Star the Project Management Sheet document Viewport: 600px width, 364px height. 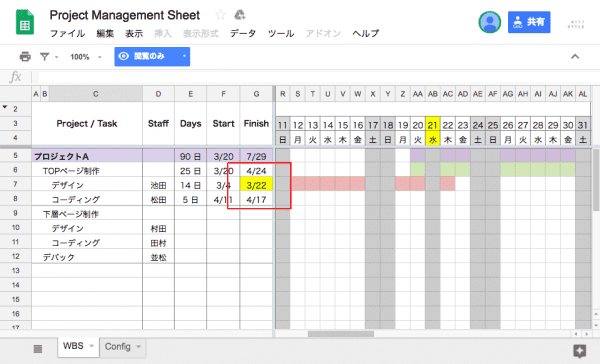[220, 15]
